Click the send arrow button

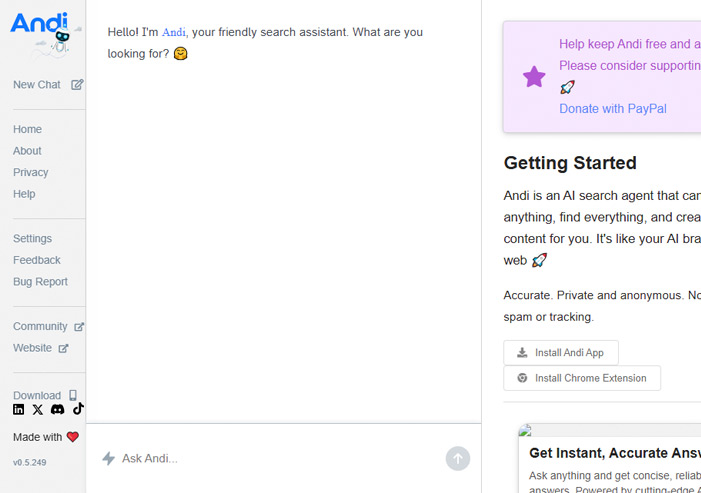pyautogui.click(x=458, y=458)
